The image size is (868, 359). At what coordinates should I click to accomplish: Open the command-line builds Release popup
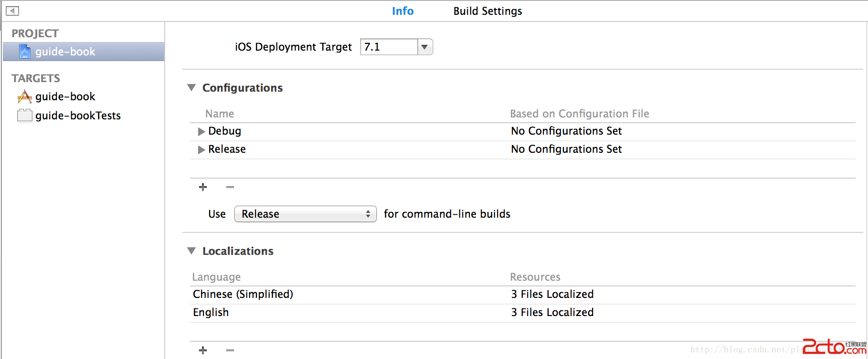pos(305,214)
